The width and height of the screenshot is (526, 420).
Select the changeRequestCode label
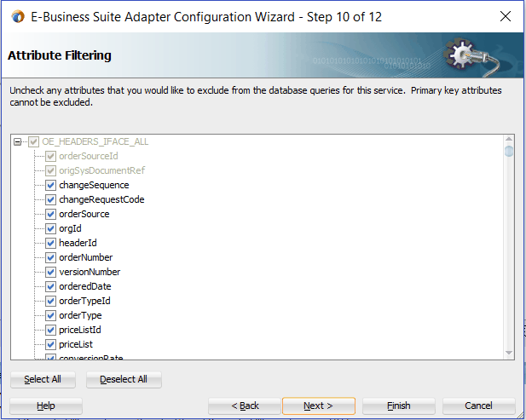[101, 199]
